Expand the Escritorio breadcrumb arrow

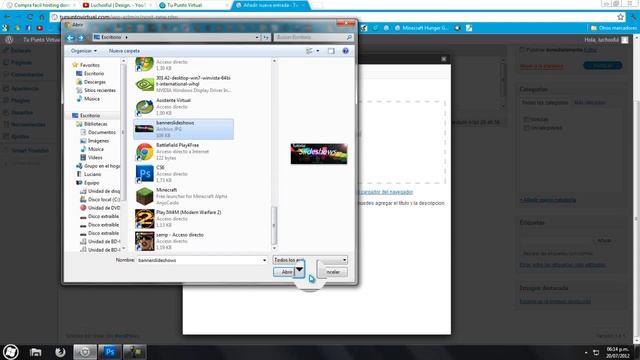click(126, 37)
